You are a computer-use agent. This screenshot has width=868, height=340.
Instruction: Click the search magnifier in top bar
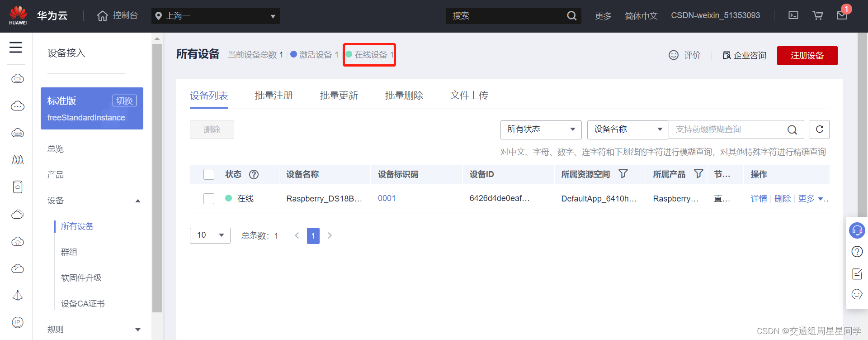571,16
